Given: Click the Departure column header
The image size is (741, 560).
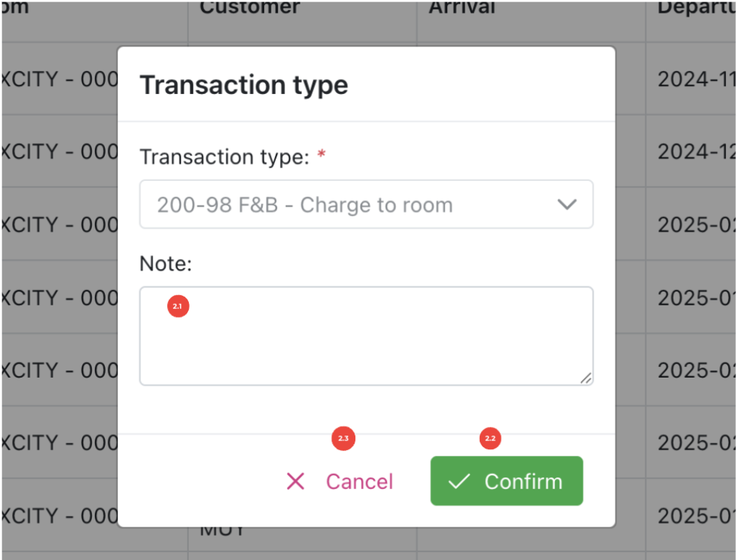Looking at the screenshot, I should tap(696, 8).
